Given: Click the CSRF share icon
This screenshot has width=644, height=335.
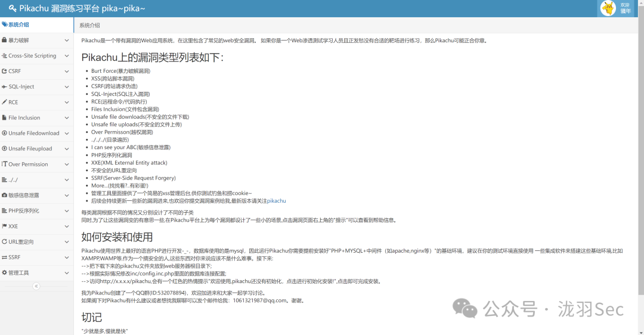Looking at the screenshot, I should pos(4,71).
